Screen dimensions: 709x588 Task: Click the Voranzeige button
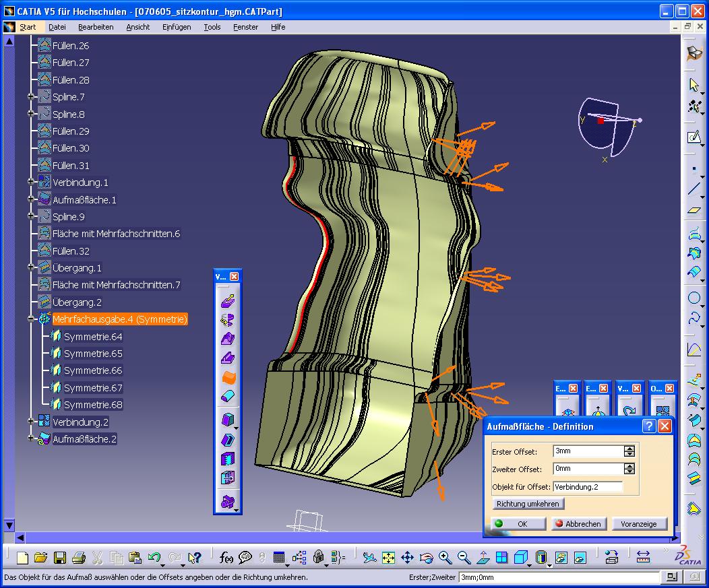(x=639, y=524)
